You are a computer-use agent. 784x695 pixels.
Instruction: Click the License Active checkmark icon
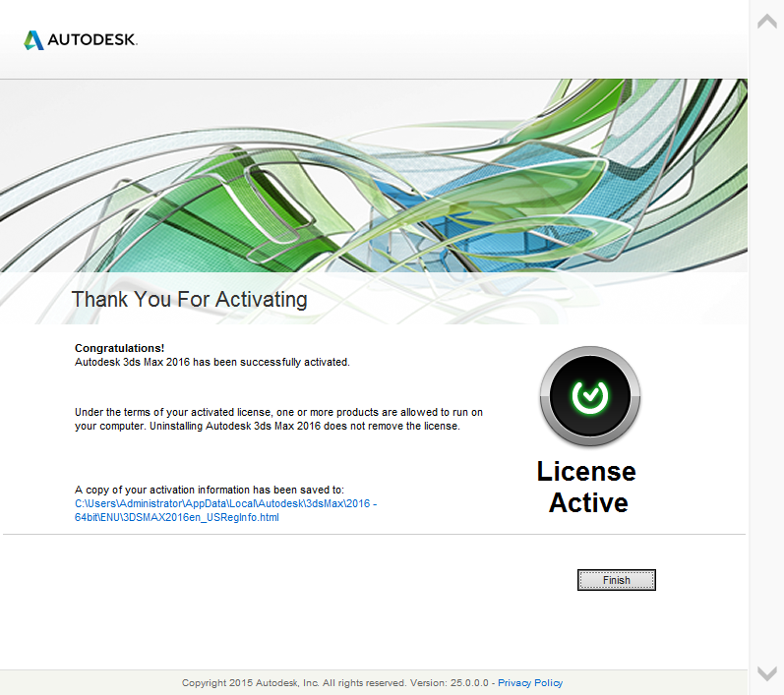tap(590, 396)
